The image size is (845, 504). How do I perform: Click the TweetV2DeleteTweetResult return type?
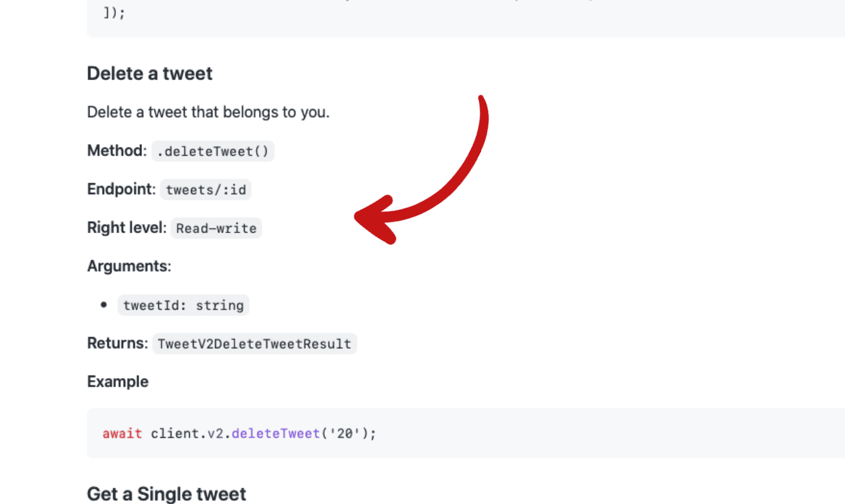point(254,344)
